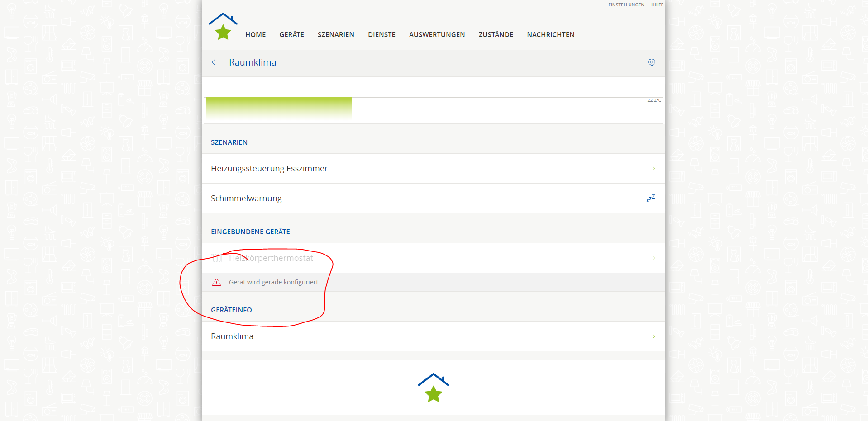Click the red warning triangle icon
The width and height of the screenshot is (868, 421).
(217, 282)
